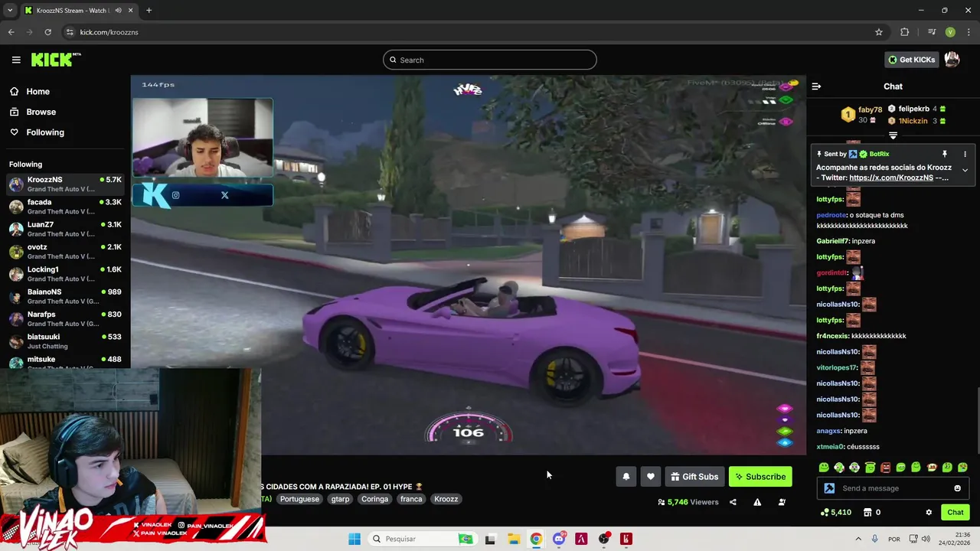
Task: Open browser extensions puzzle icon
Action: (x=905, y=32)
